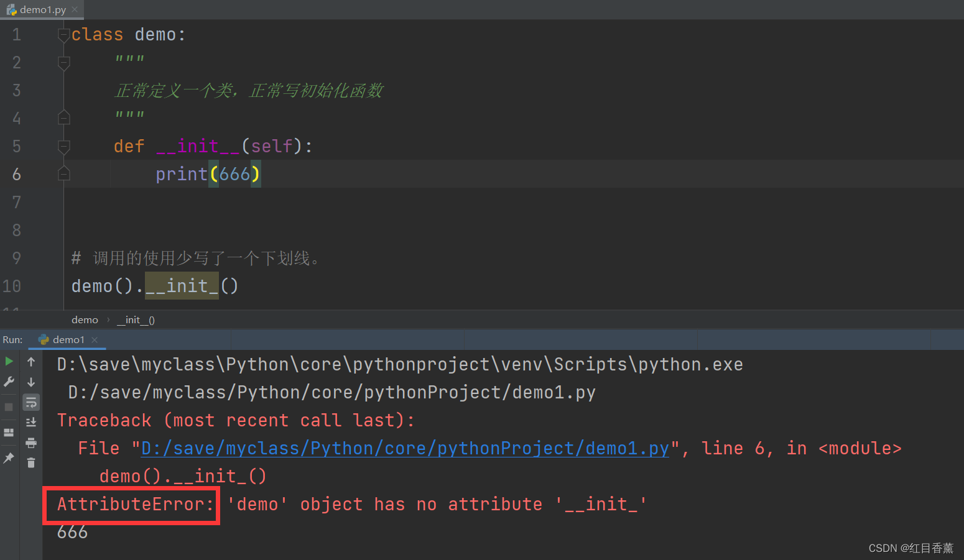This screenshot has height=560, width=964.
Task: Open the demo1.py traceback file link
Action: coord(405,448)
